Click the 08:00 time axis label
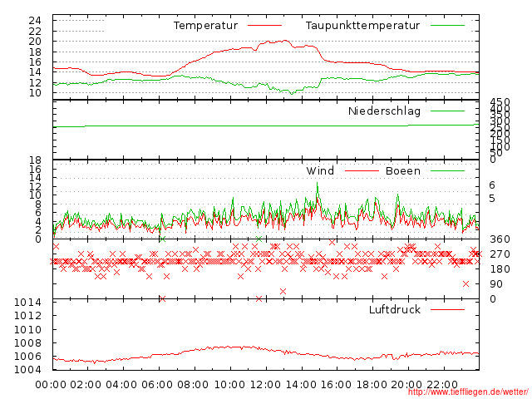The image size is (532, 399). [193, 385]
